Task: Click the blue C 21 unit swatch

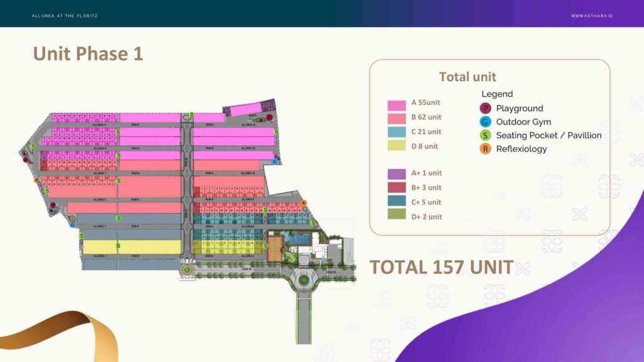Action: coord(397,132)
